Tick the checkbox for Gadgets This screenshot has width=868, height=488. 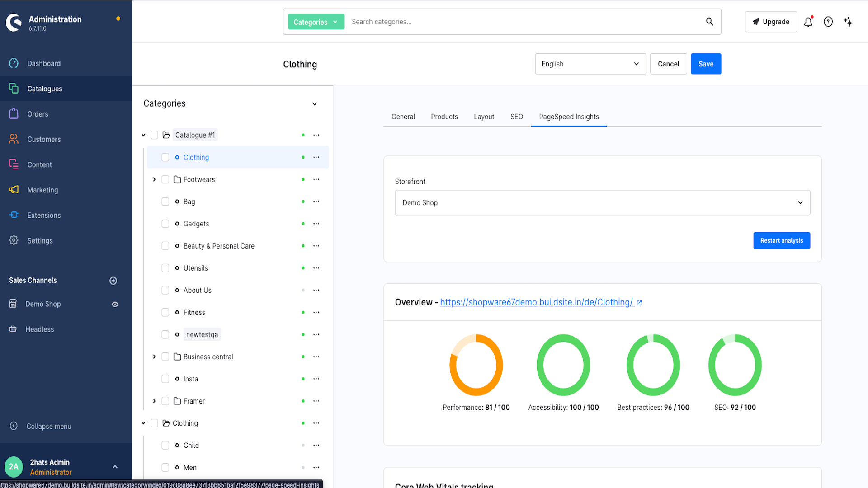click(x=165, y=224)
